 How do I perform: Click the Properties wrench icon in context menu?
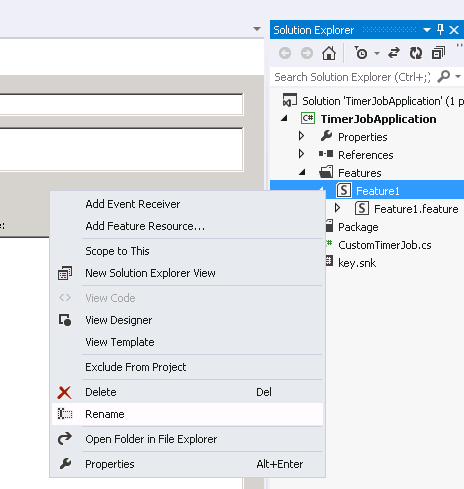pyautogui.click(x=65, y=464)
